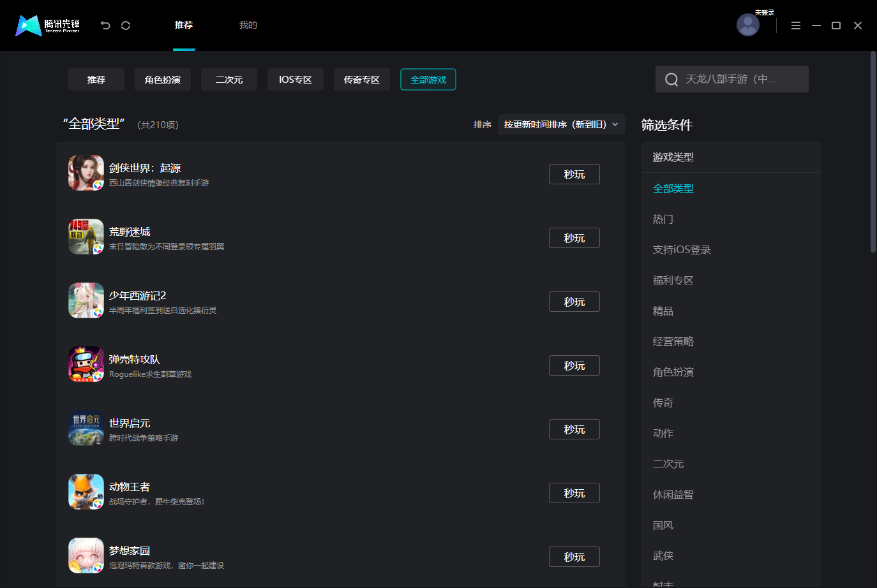
Task: Open the 弹壳特攻队 game icon
Action: click(x=86, y=364)
